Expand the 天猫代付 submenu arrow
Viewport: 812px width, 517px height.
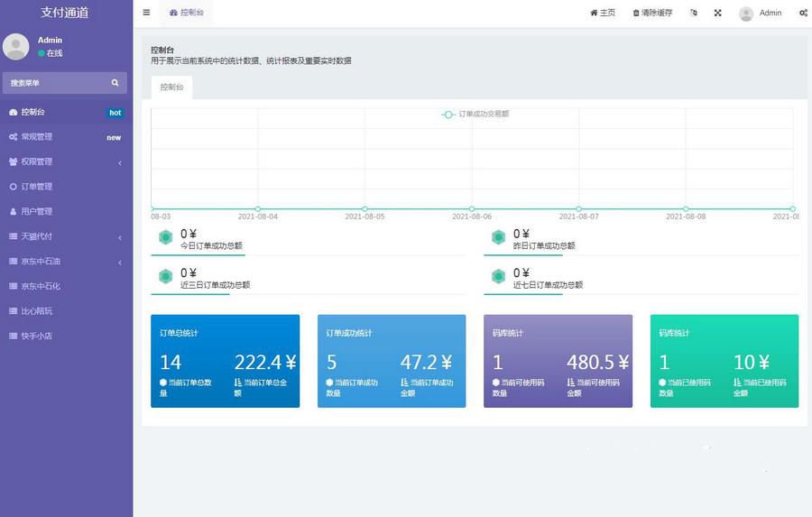point(120,237)
